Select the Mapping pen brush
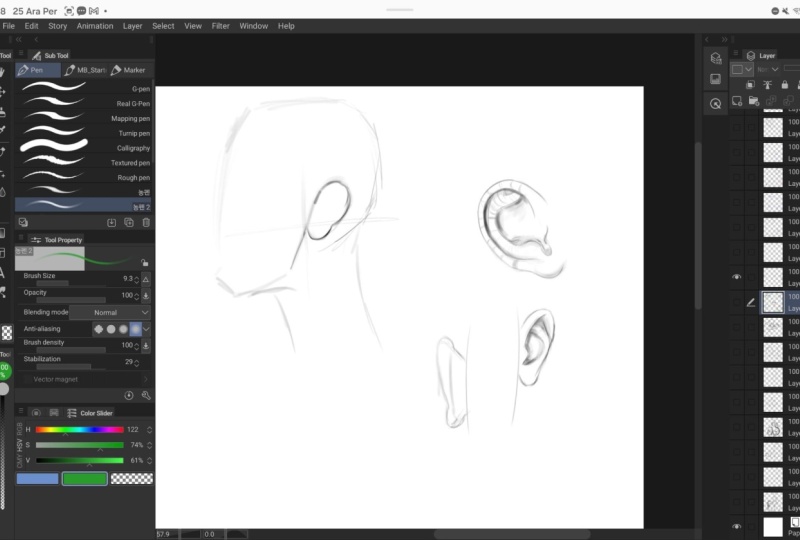The image size is (800, 540). point(84,118)
